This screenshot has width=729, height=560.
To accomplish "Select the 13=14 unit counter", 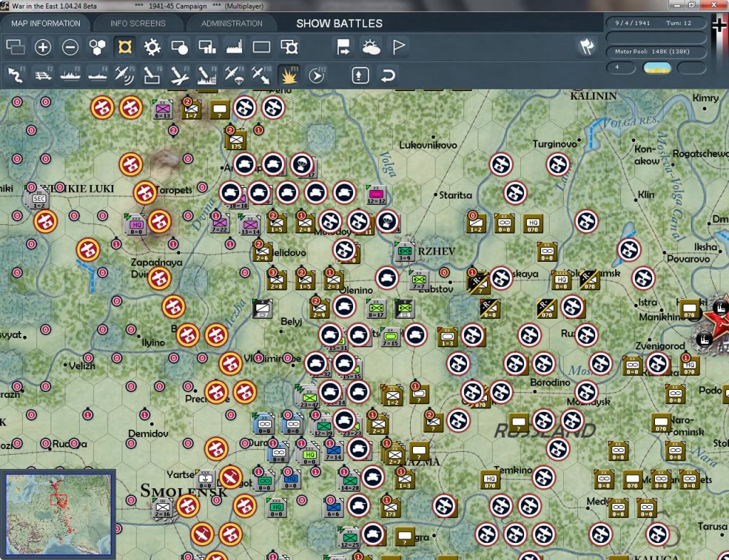I will click(250, 225).
